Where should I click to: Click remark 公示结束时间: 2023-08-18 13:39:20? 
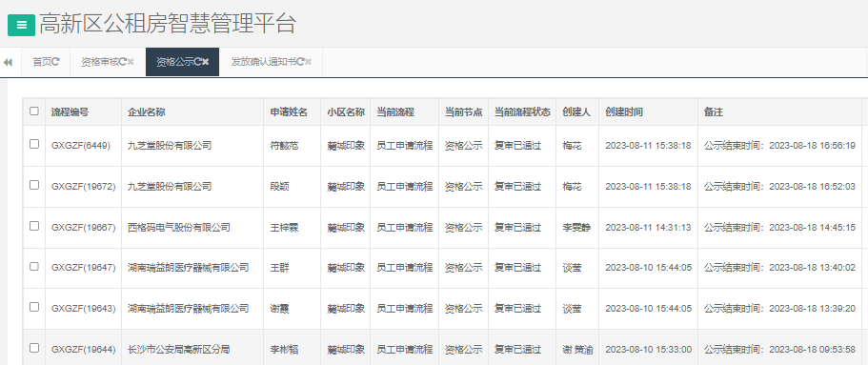779,308
